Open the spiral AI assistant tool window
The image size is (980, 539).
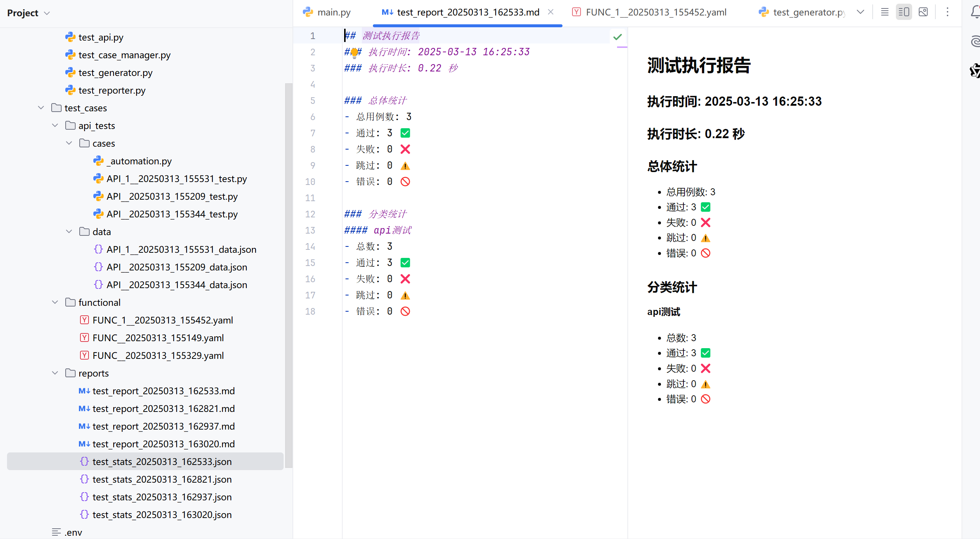point(975,41)
